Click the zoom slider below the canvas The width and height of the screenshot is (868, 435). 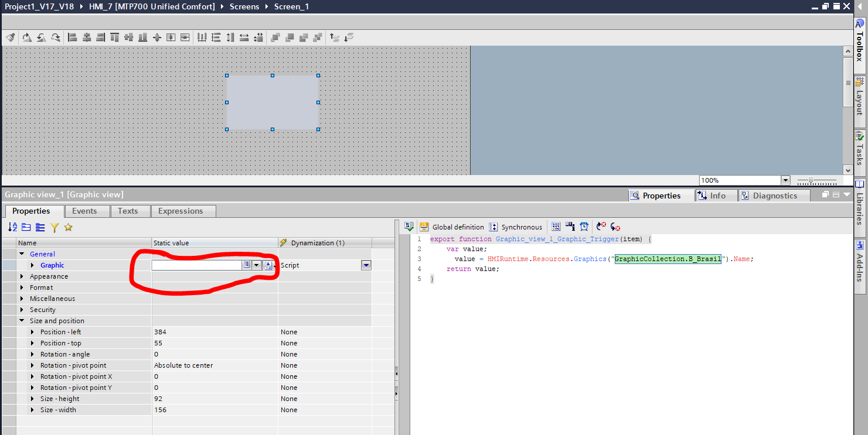pyautogui.click(x=816, y=181)
